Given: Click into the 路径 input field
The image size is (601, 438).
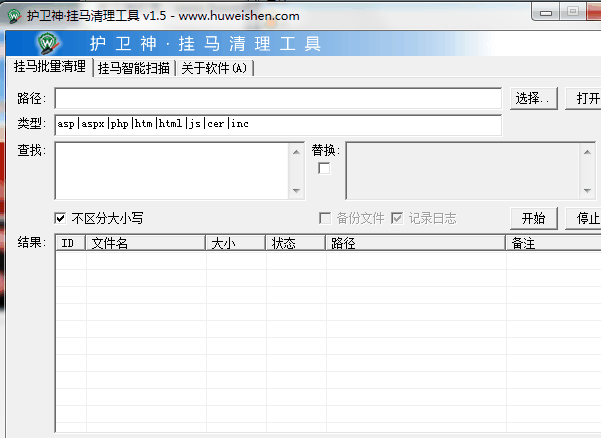Looking at the screenshot, I should pos(277,98).
